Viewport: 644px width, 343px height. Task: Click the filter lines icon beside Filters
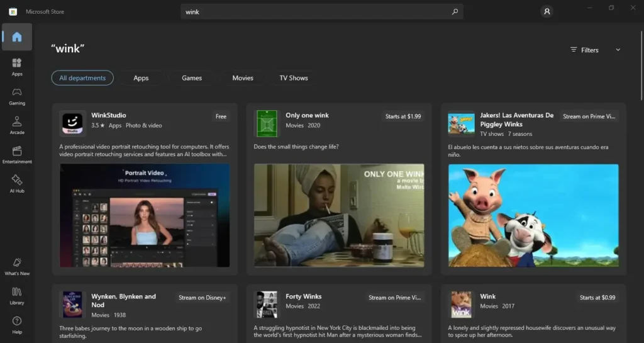574,50
